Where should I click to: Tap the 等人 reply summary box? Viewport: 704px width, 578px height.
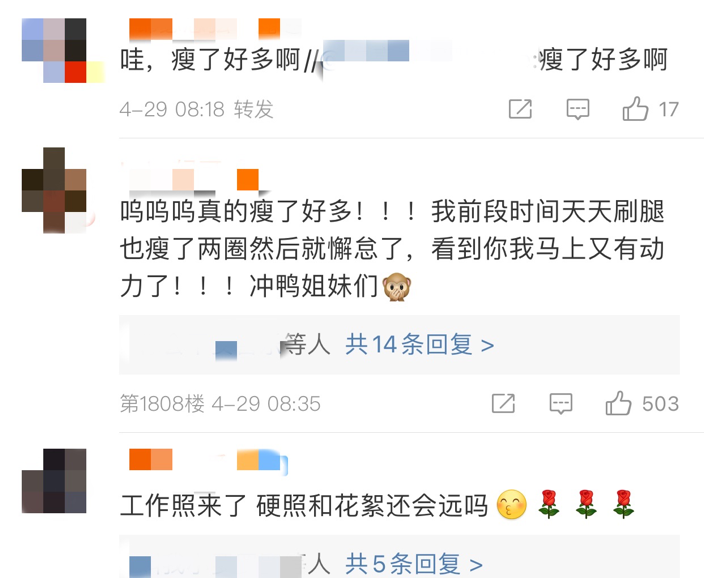coord(399,345)
